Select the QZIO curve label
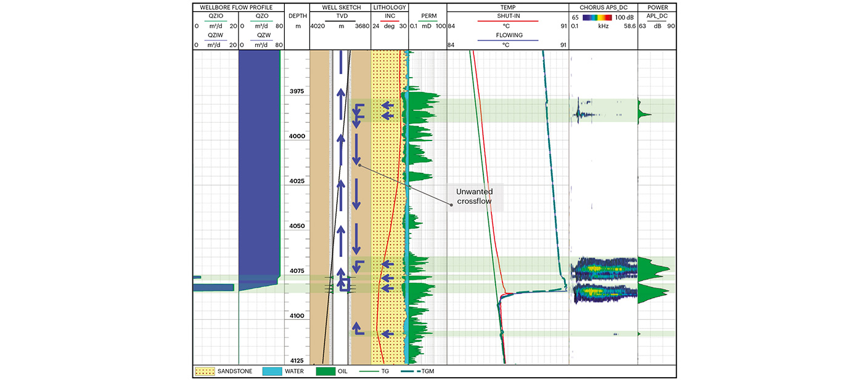 (x=215, y=16)
